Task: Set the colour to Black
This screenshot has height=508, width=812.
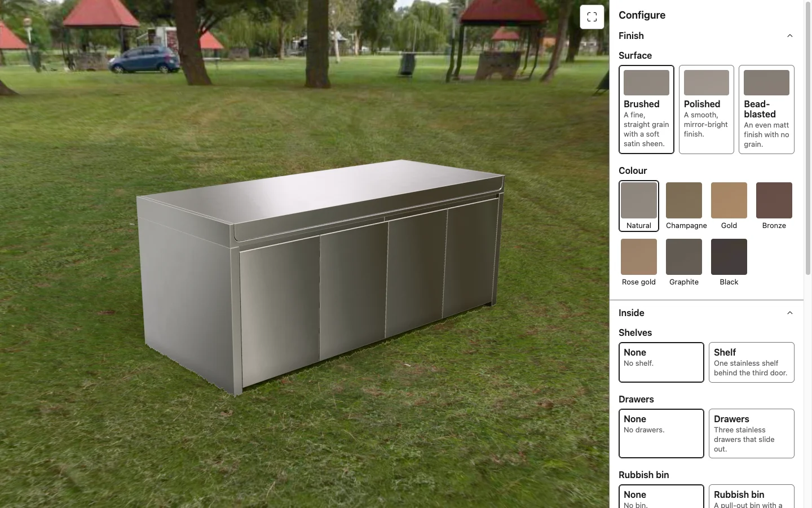Action: click(x=729, y=262)
